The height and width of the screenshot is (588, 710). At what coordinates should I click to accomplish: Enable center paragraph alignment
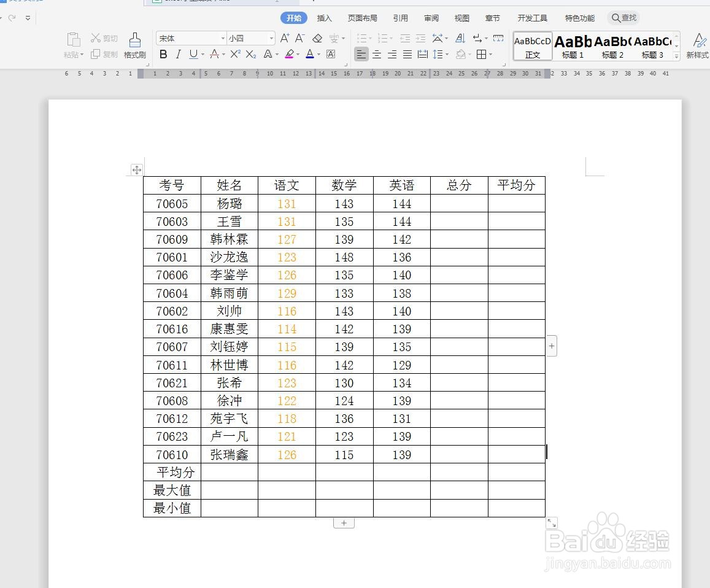pyautogui.click(x=377, y=55)
